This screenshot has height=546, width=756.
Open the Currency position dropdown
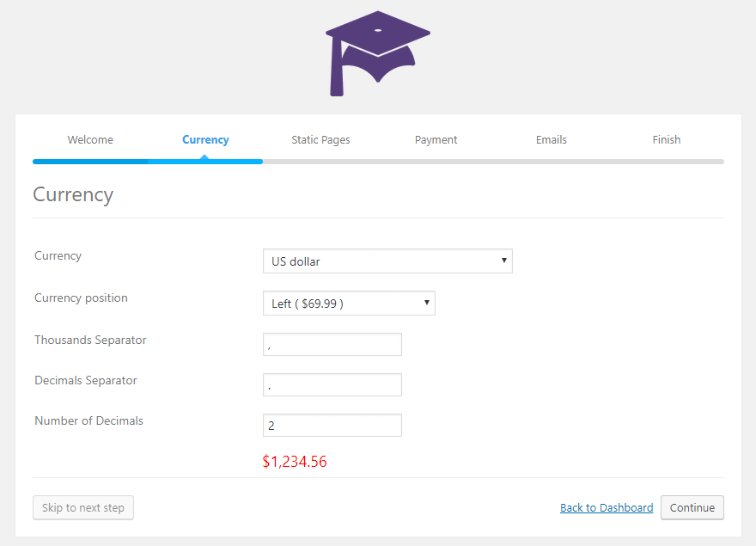(x=348, y=303)
